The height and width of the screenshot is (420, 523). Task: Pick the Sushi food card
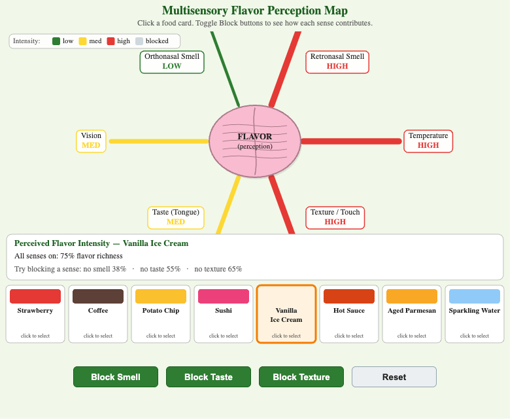click(x=224, y=314)
